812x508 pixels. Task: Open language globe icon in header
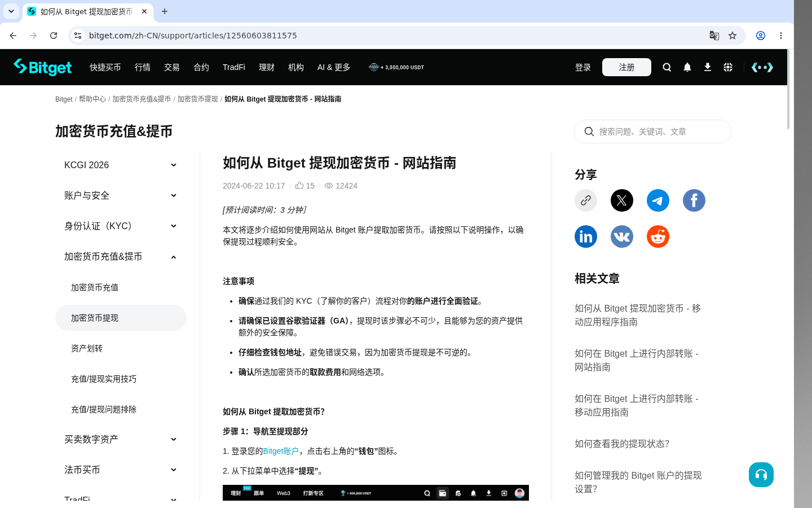tap(728, 67)
